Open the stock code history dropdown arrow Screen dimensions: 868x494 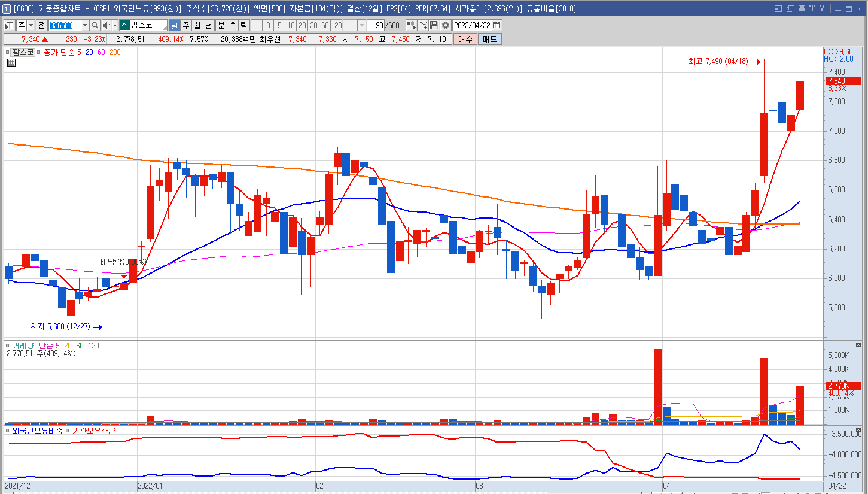point(84,25)
